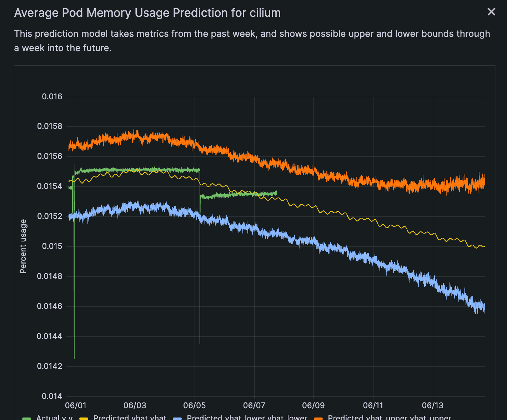Viewport: 507px width, 420px height.
Task: Close the cilium prediction dialog
Action: [491, 12]
